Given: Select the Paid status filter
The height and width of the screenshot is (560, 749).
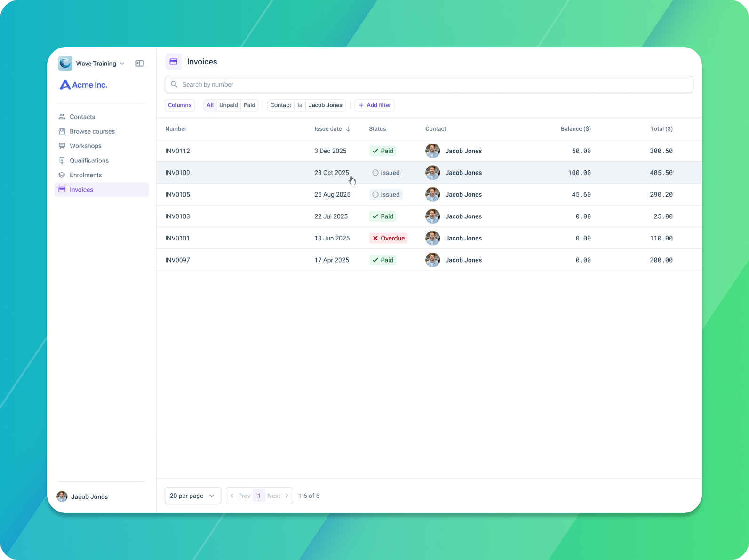Looking at the screenshot, I should coord(249,105).
